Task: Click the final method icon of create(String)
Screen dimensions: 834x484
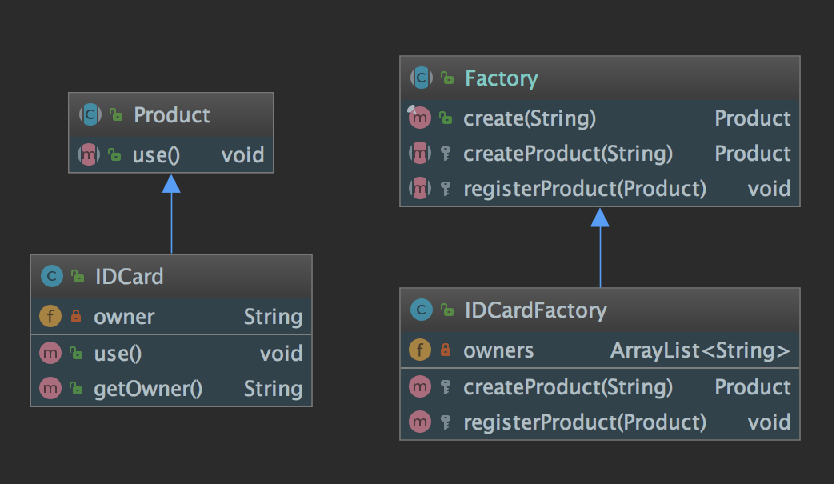Action: tap(419, 117)
